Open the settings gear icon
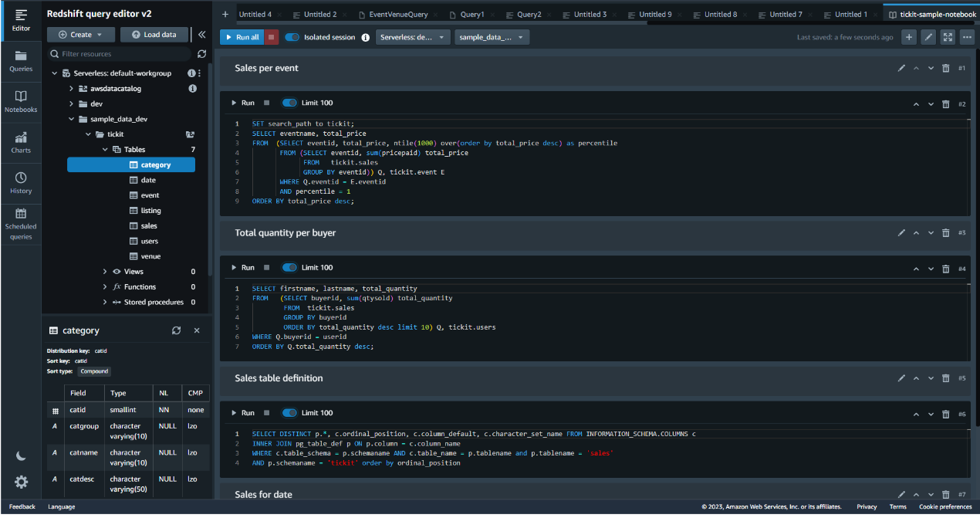The width and height of the screenshot is (980, 518). [21, 482]
